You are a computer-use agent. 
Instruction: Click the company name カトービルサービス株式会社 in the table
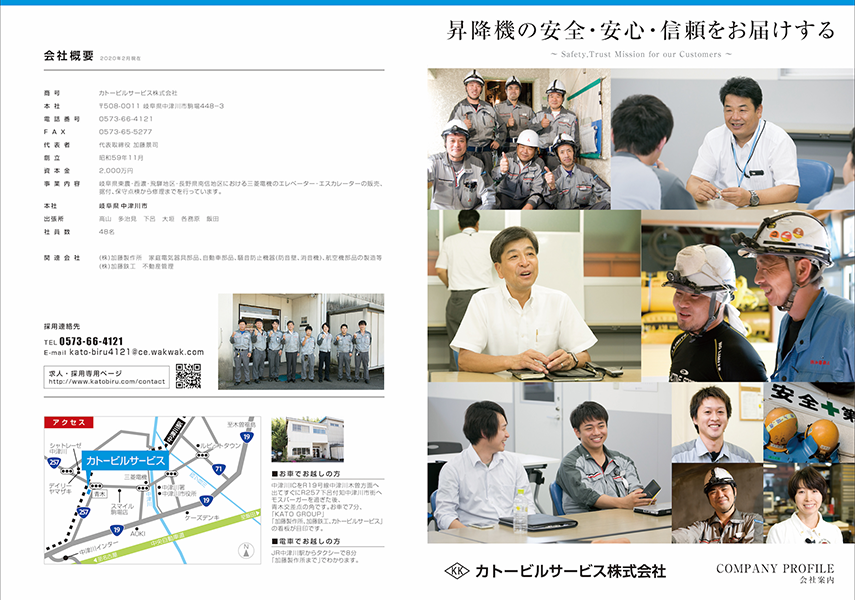(138, 93)
